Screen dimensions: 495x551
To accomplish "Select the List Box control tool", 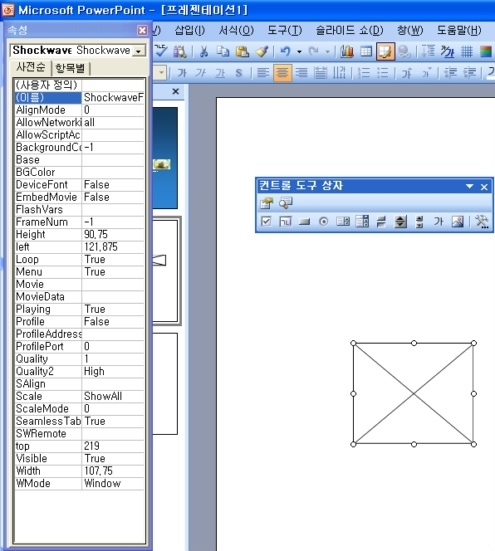I will [x=343, y=221].
